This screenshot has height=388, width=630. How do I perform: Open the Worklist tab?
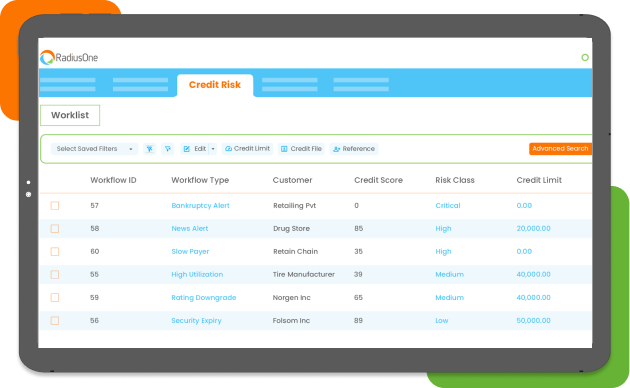[70, 115]
